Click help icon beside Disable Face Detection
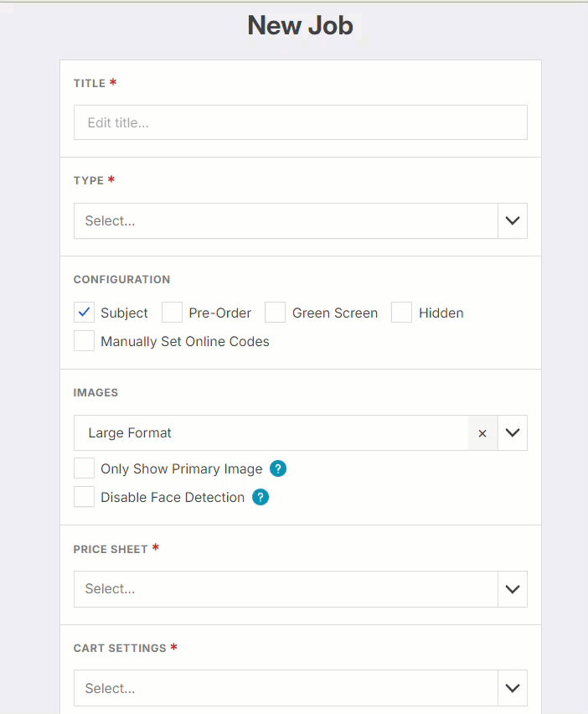This screenshot has height=714, width=588. tap(260, 498)
